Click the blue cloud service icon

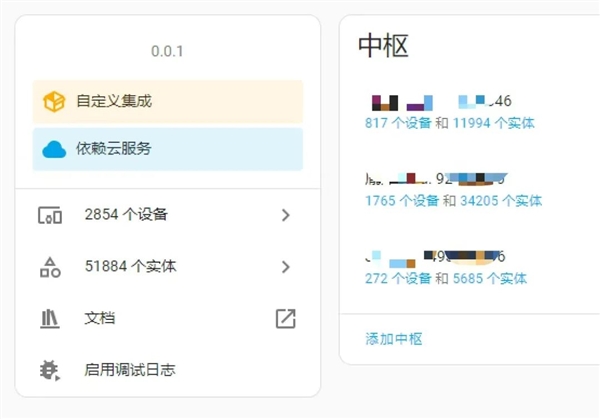[54, 149]
